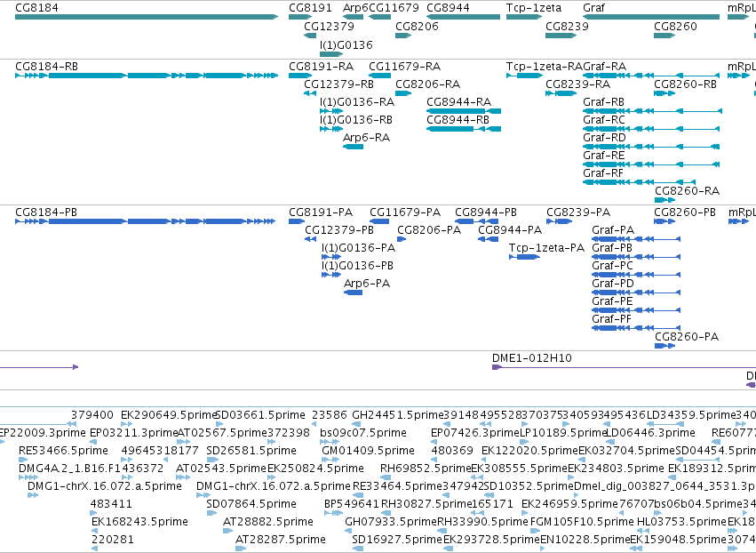Click the EK290649.5prime EST label
756x553 pixels.
pos(169,415)
